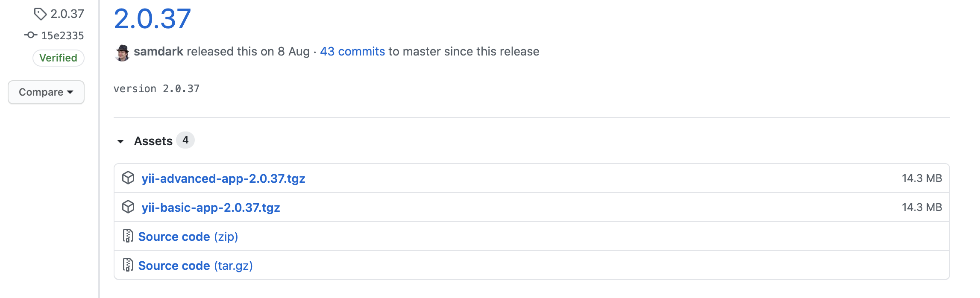View the 43 commits since release
This screenshot has height=298, width=980.
click(352, 51)
